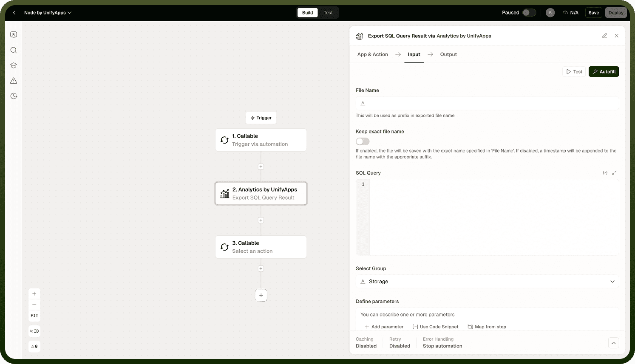The width and height of the screenshot is (635, 364).
Task: Click the N/A gauge indicator
Action: [570, 13]
